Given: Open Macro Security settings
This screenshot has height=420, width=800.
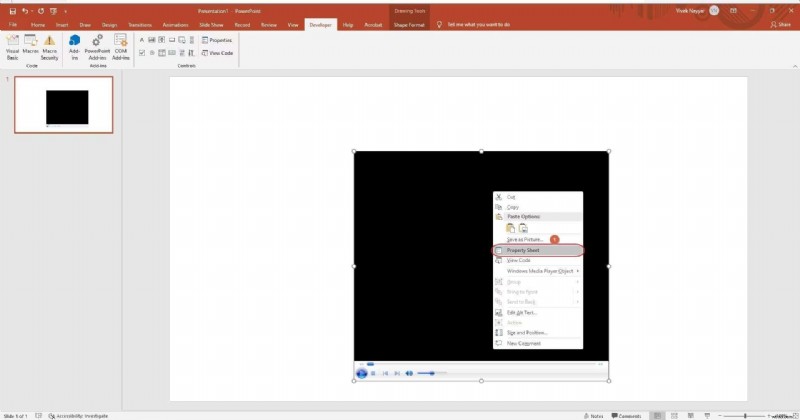Looking at the screenshot, I should coord(49,47).
